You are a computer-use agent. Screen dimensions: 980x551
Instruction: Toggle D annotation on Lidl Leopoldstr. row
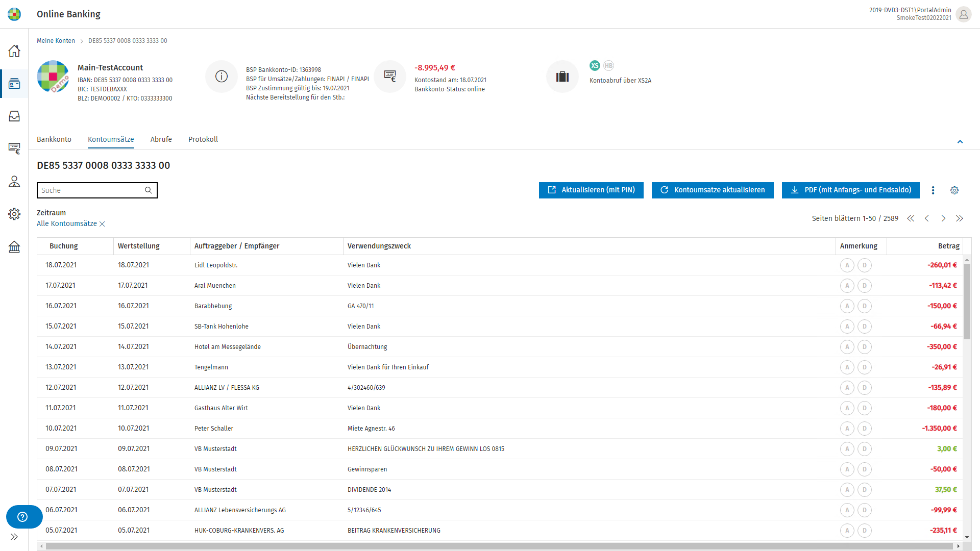(865, 265)
